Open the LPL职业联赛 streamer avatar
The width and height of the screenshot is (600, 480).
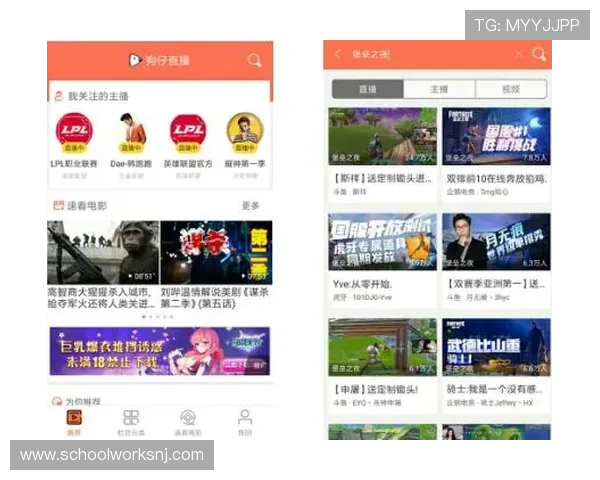tap(74, 132)
